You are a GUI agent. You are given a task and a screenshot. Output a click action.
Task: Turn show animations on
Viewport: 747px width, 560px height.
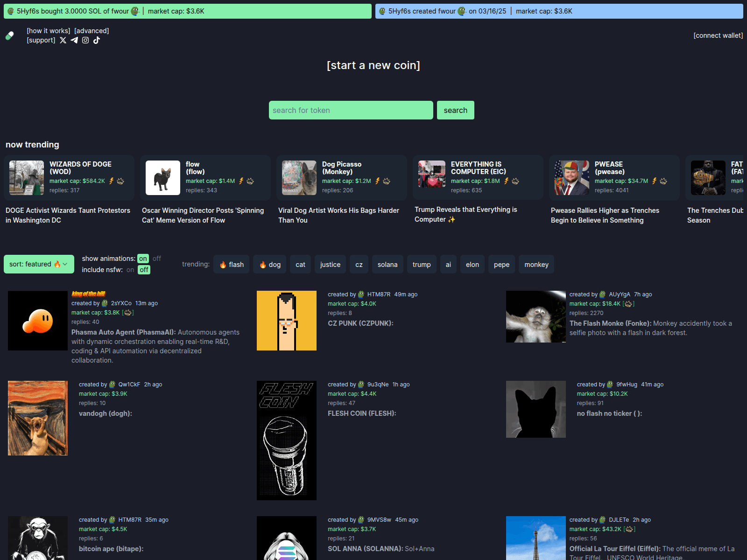(143, 259)
